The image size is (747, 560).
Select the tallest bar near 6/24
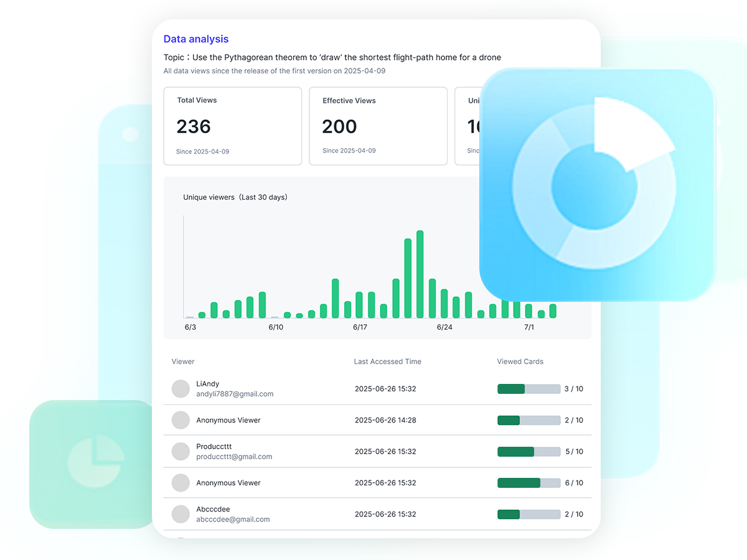point(420,274)
